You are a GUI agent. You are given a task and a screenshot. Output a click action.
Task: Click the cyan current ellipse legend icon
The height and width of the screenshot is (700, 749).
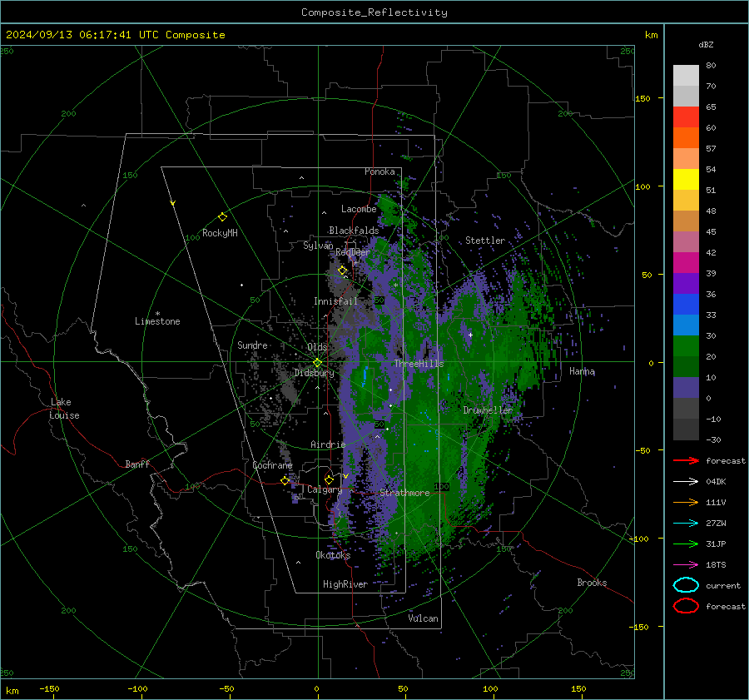[x=686, y=585]
